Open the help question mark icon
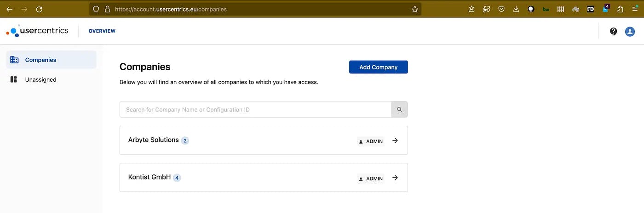The width and height of the screenshot is (644, 213). click(x=613, y=31)
